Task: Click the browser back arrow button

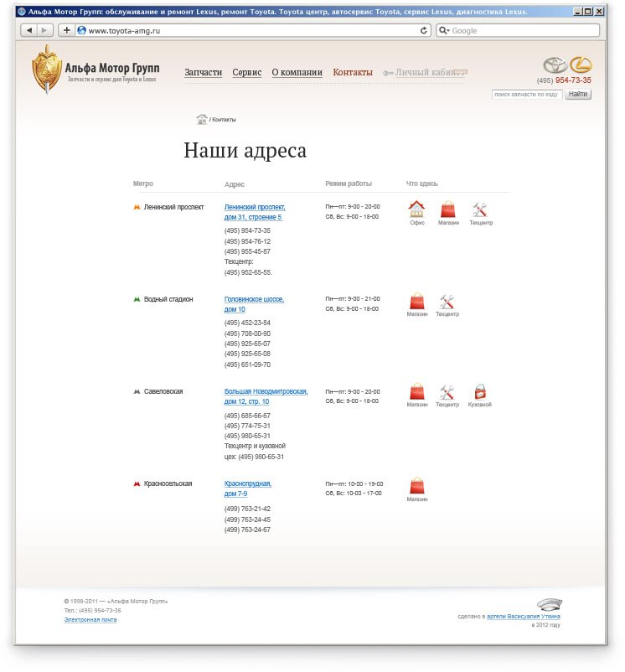Action: (x=29, y=30)
